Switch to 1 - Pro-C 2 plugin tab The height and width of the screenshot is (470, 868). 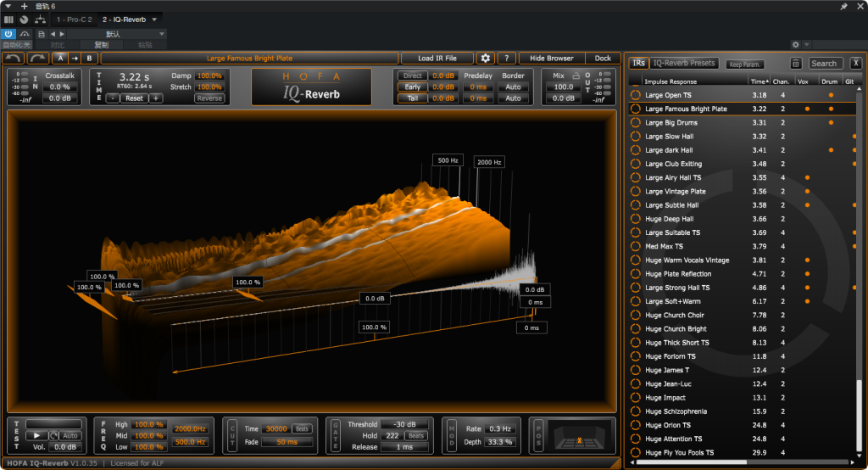[75, 20]
